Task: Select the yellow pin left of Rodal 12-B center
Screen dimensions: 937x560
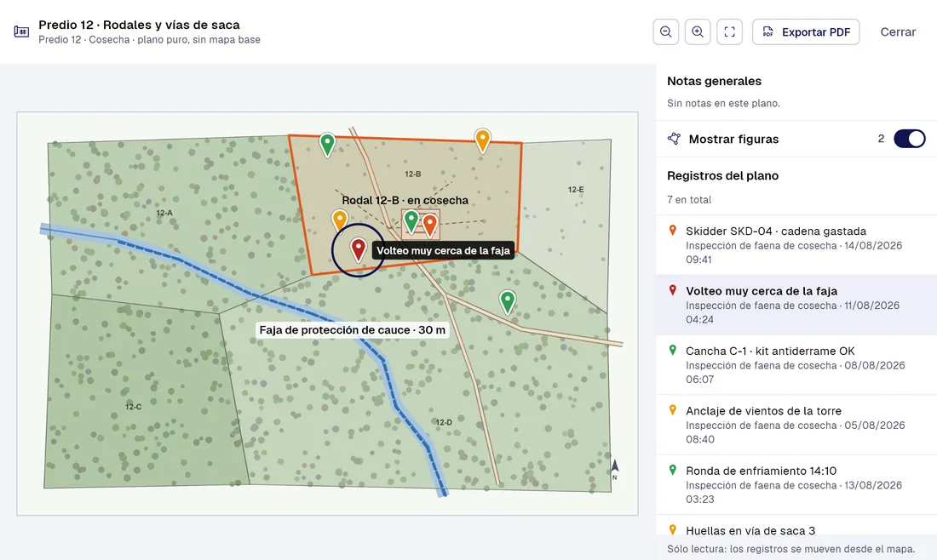Action: (x=339, y=220)
